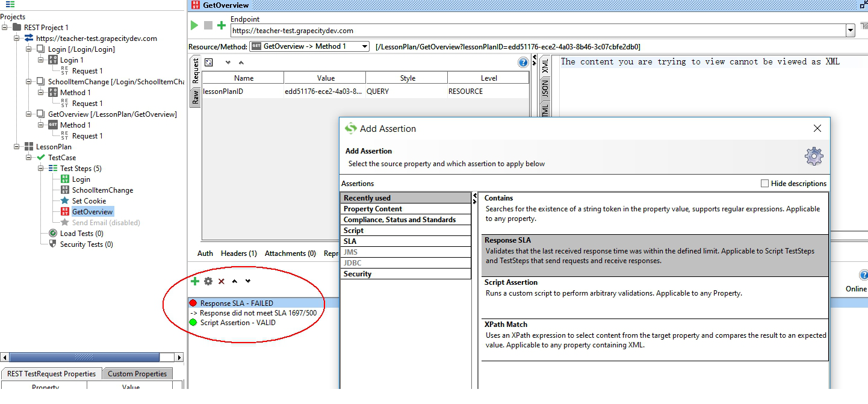Select the SchoolItemChange test step
The width and height of the screenshot is (868, 404).
102,190
